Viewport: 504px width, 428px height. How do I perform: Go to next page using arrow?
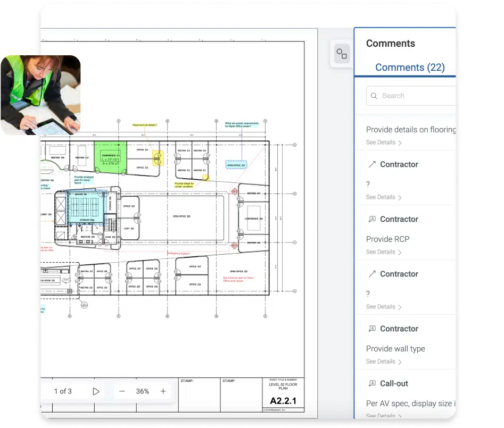click(96, 391)
